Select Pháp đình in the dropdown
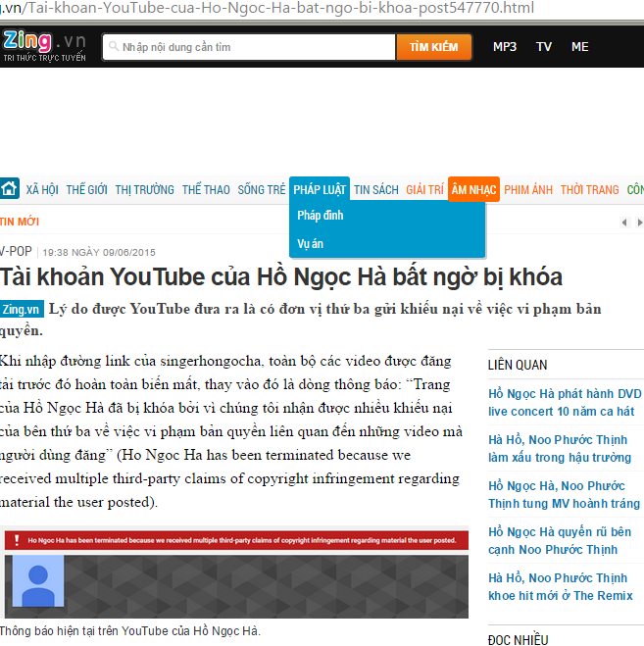 321,215
